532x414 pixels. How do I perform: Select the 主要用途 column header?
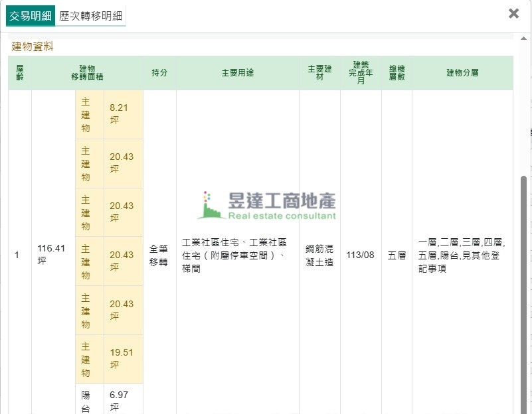pos(237,73)
